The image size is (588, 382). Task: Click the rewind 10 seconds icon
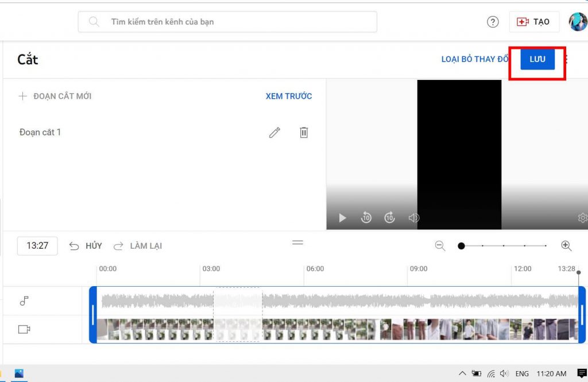click(366, 218)
